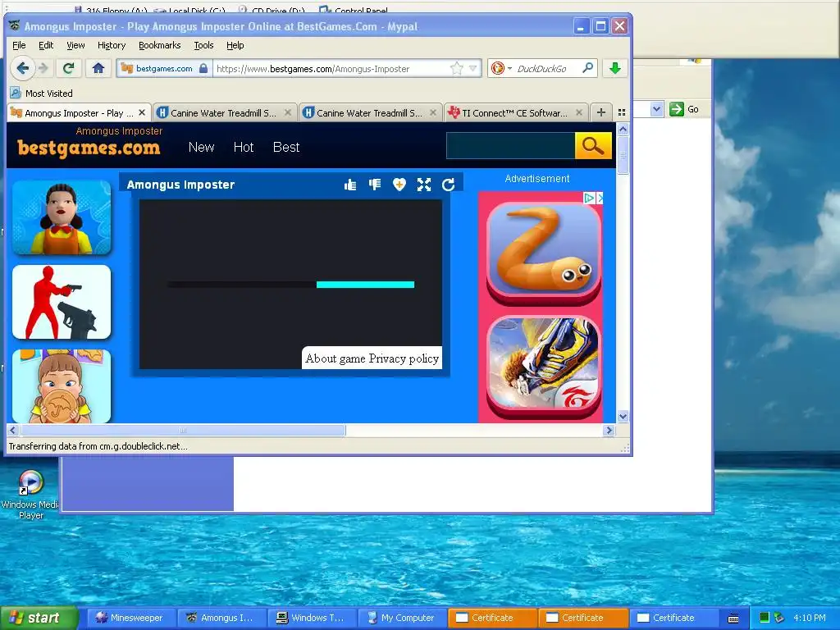Open the Edit menu

(x=46, y=45)
